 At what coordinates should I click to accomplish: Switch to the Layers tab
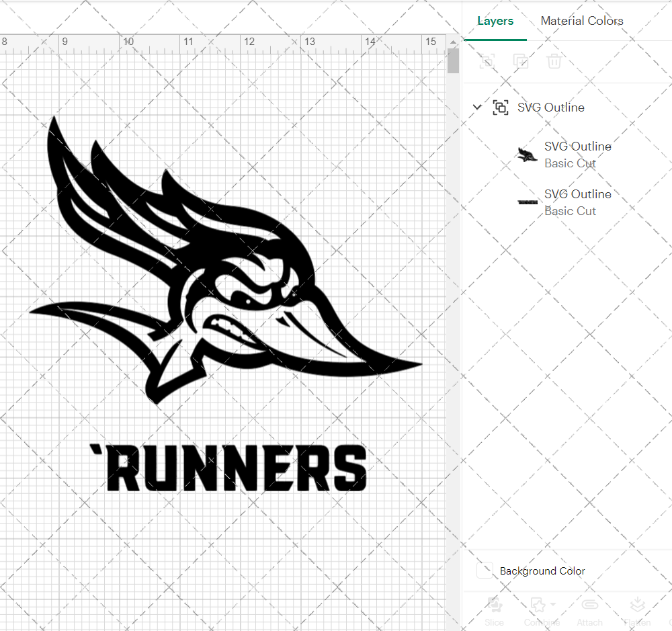(x=495, y=21)
